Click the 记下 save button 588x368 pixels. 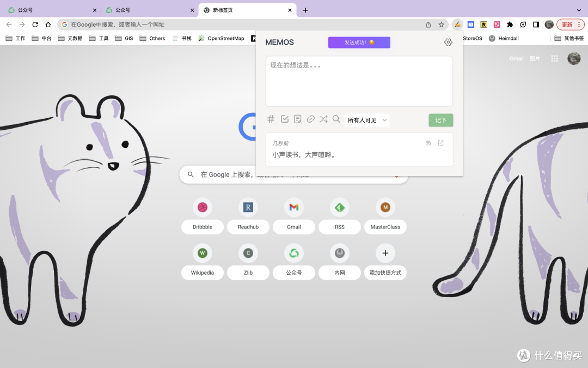(440, 120)
